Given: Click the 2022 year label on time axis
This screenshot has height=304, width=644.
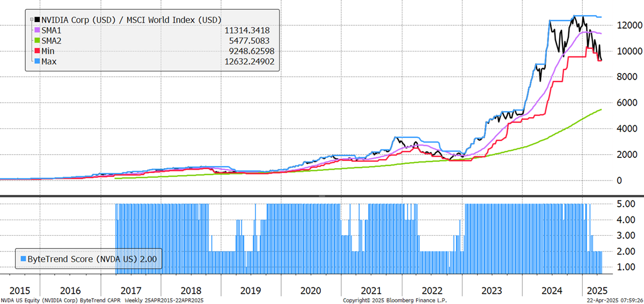Looking at the screenshot, I should coord(432,290).
